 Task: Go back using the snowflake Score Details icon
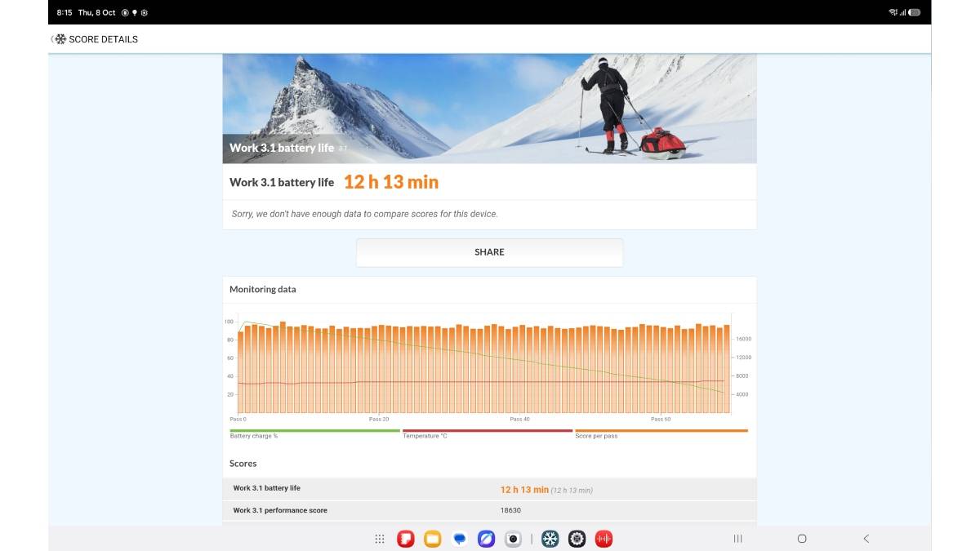pyautogui.click(x=59, y=39)
